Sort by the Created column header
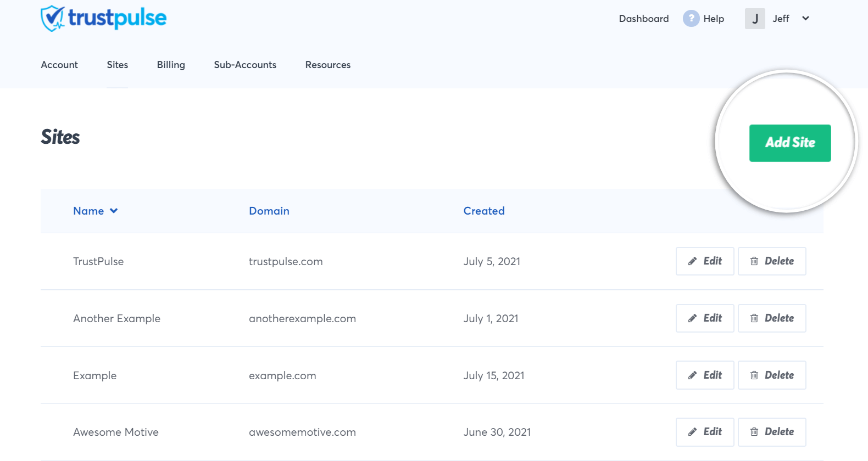This screenshot has height=461, width=868. tap(484, 211)
